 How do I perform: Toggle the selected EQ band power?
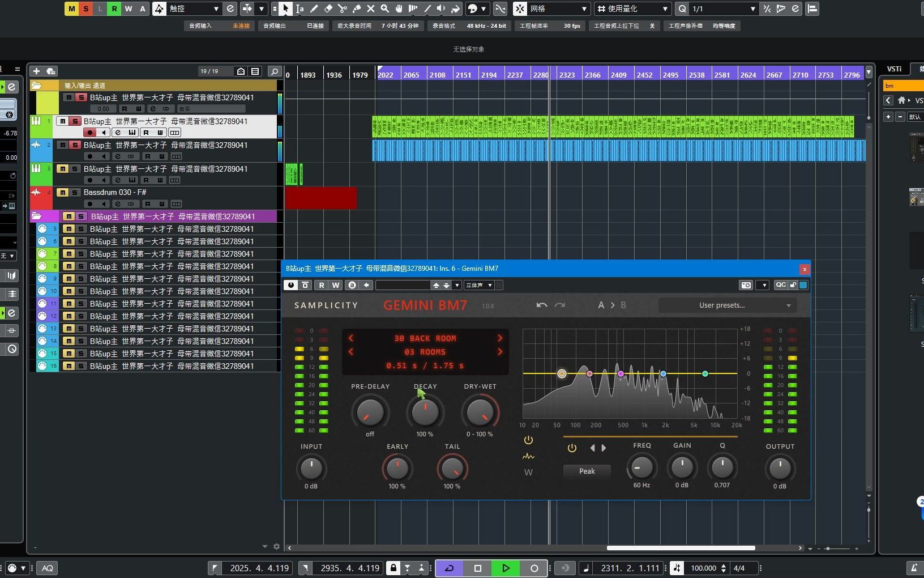(572, 448)
